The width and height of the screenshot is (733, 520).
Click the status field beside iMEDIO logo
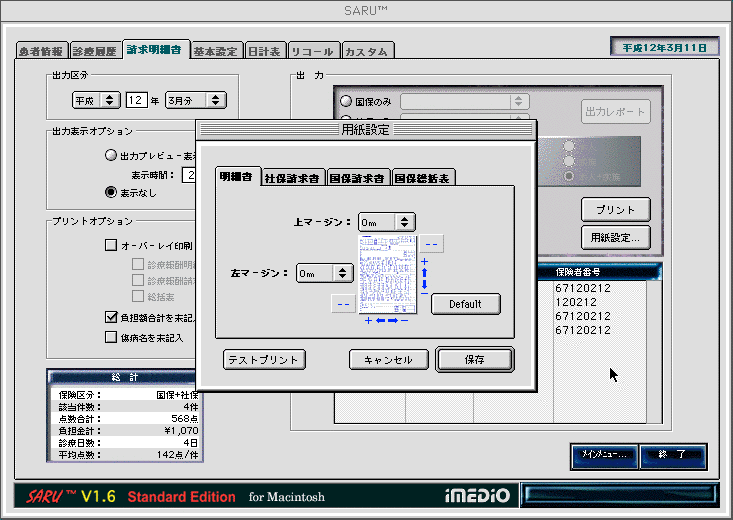620,495
